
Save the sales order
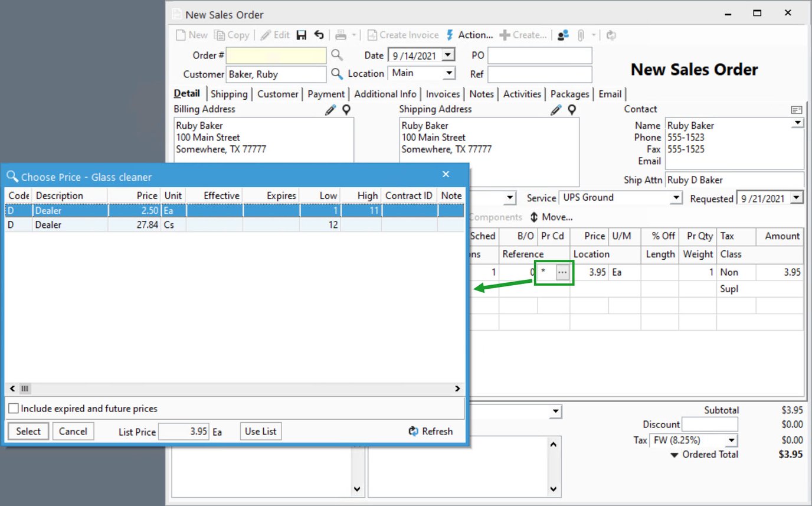pos(301,35)
